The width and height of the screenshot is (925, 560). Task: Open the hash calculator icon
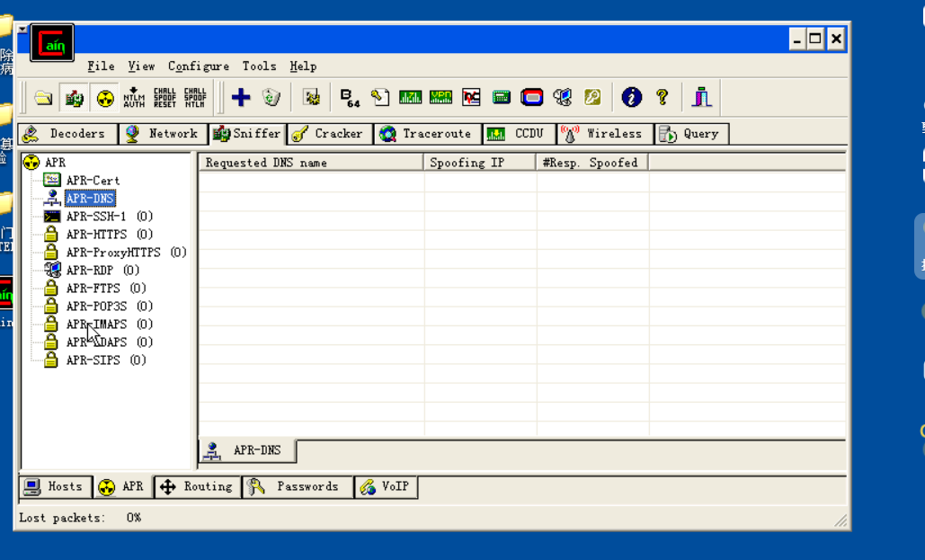[502, 97]
